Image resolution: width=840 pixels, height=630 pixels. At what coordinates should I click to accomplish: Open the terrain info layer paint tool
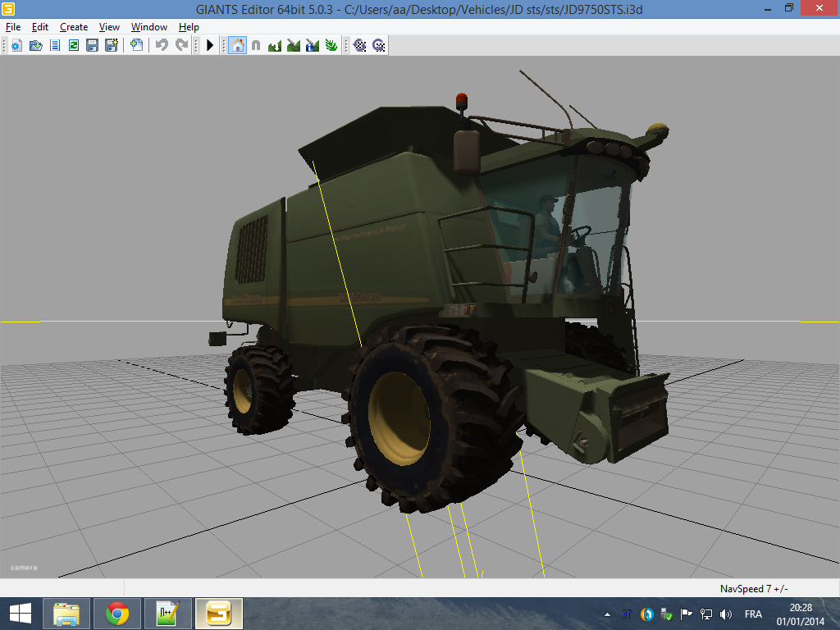point(313,46)
